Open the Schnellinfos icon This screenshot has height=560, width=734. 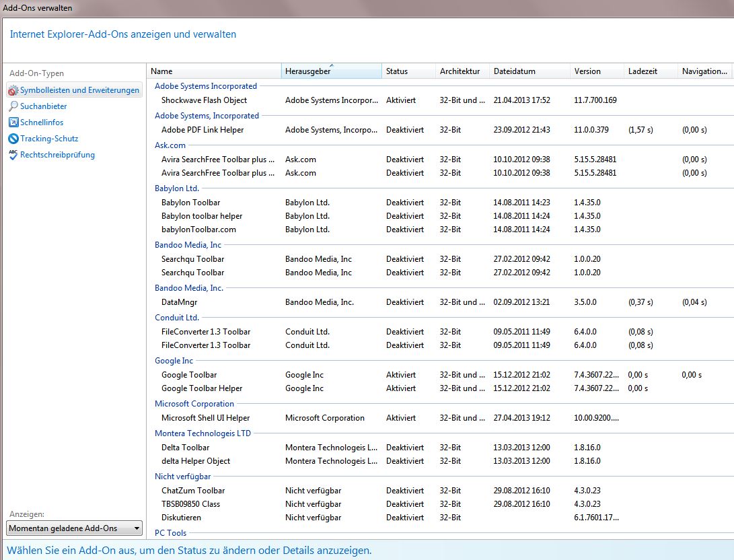(13, 123)
